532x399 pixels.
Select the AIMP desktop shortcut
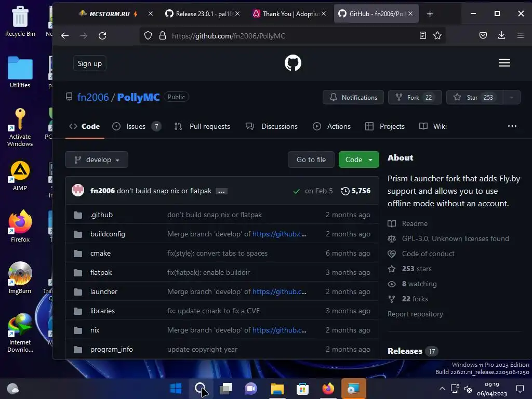(20, 176)
